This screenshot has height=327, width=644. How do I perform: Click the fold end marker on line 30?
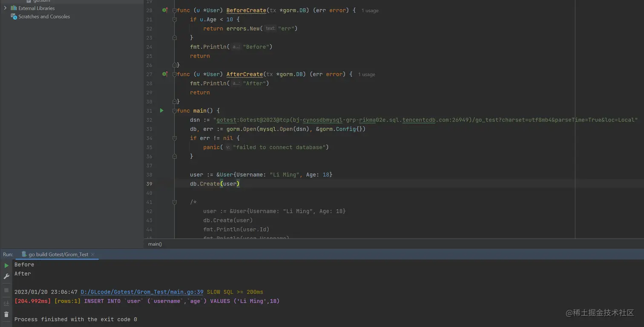coord(175,101)
